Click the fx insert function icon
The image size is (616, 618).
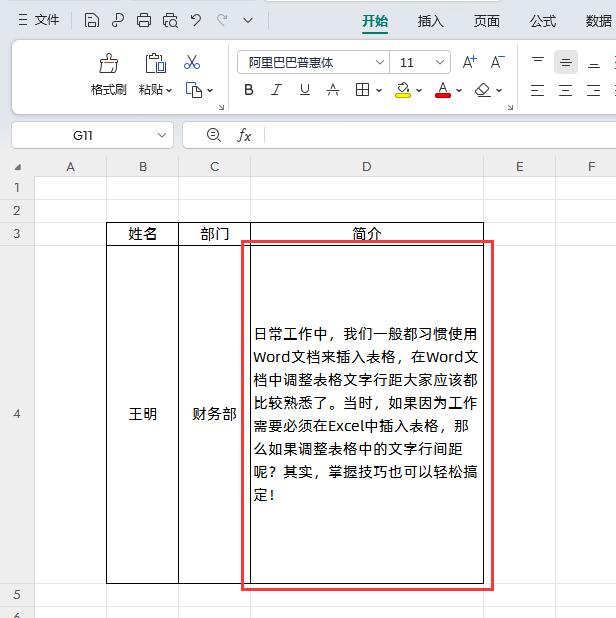tap(244, 135)
